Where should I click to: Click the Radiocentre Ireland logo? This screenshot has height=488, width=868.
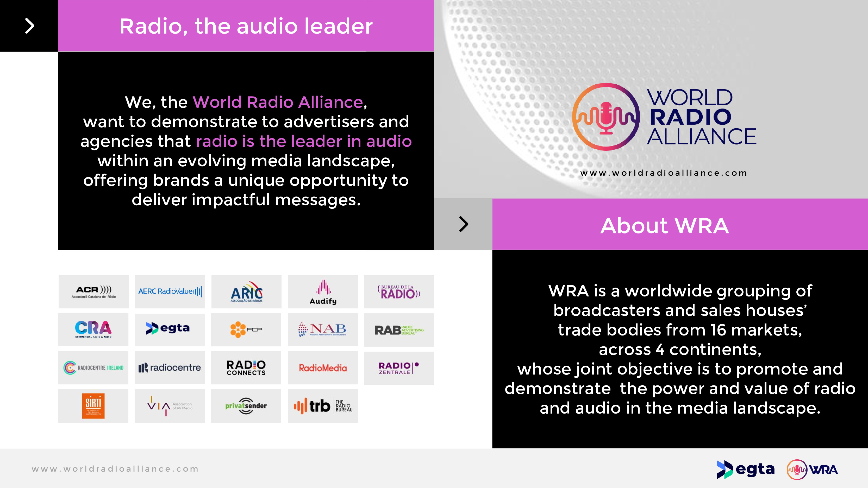[x=93, y=368]
